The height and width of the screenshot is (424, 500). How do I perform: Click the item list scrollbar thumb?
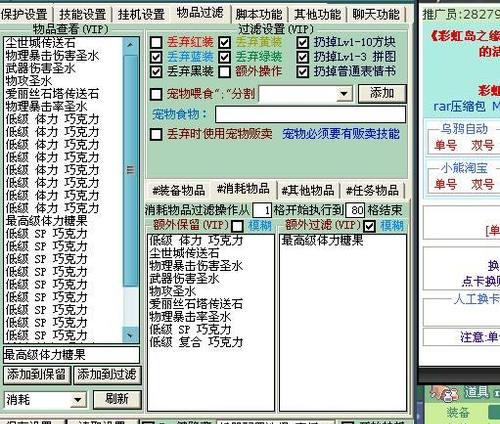130,170
